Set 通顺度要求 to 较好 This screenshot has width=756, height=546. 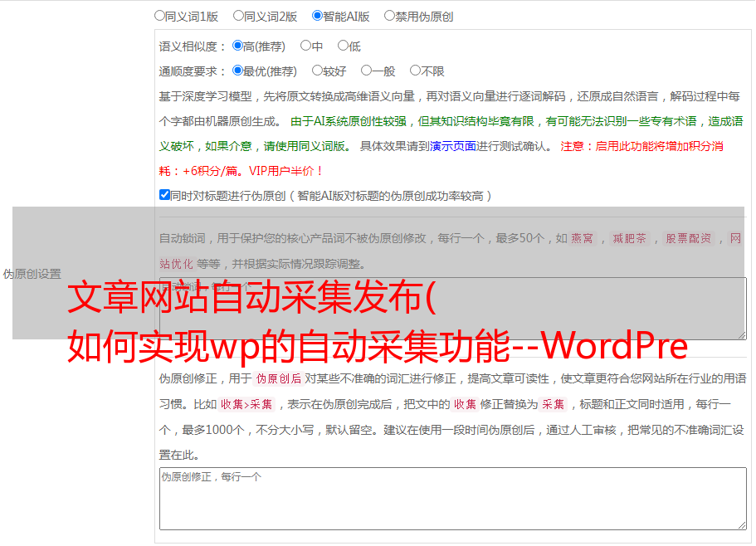point(317,71)
